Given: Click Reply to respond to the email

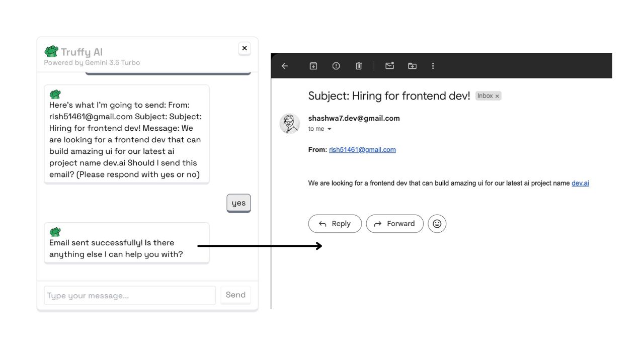Looking at the screenshot, I should (335, 223).
